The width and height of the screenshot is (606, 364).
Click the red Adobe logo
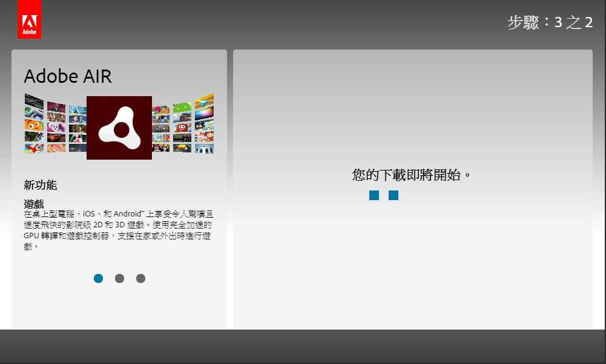29,19
